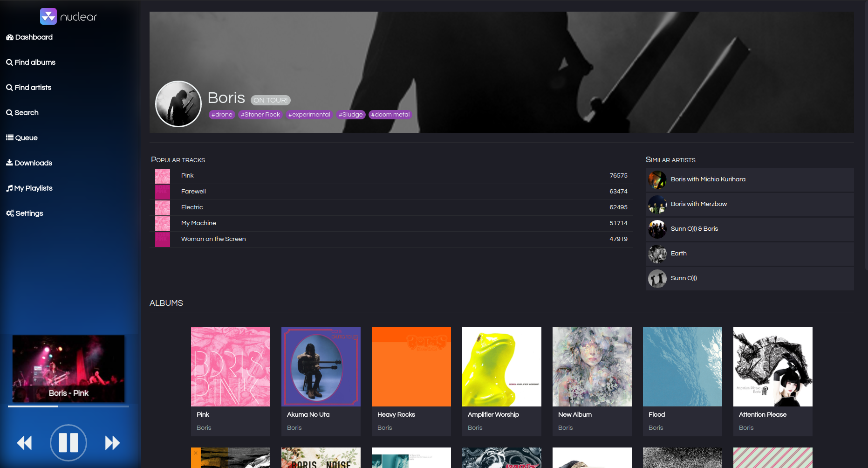Play the popular track Pink
Image resolution: width=868 pixels, height=468 pixels.
pos(391,176)
